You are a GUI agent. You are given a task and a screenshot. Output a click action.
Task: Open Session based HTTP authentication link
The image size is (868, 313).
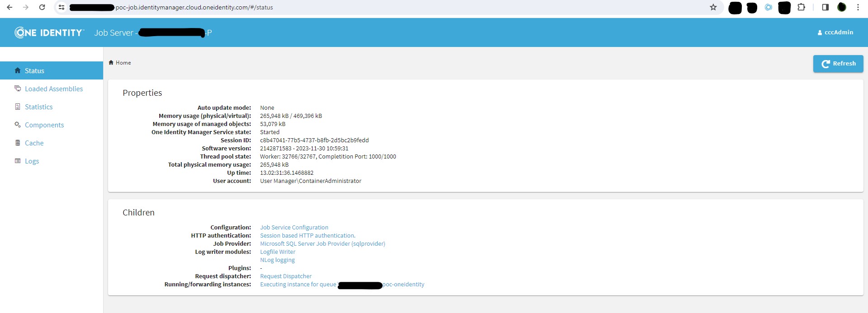click(308, 236)
